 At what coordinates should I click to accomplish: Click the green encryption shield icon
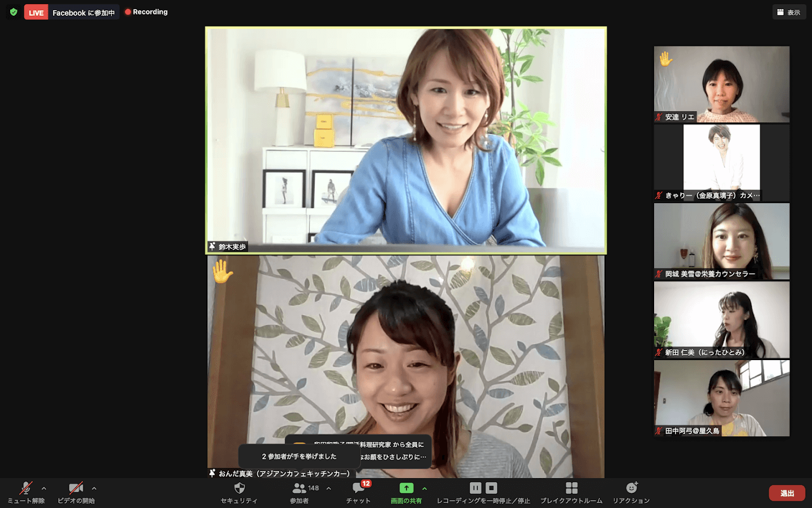14,12
